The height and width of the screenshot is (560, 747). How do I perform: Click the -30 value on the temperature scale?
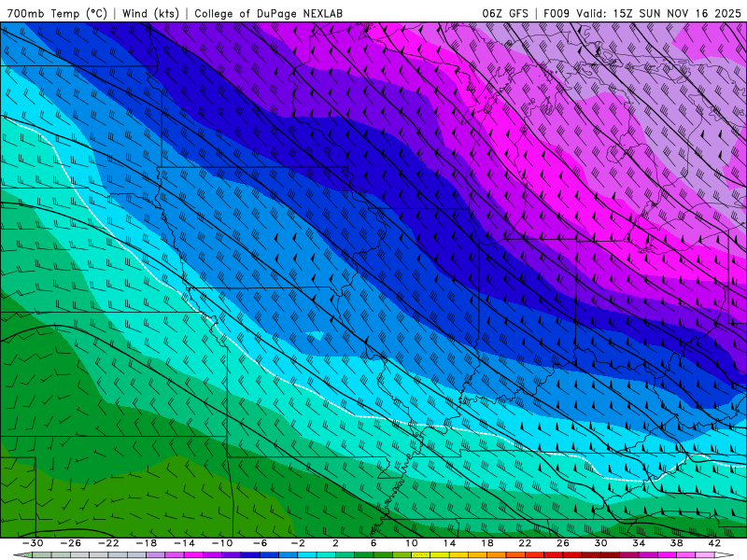33,543
